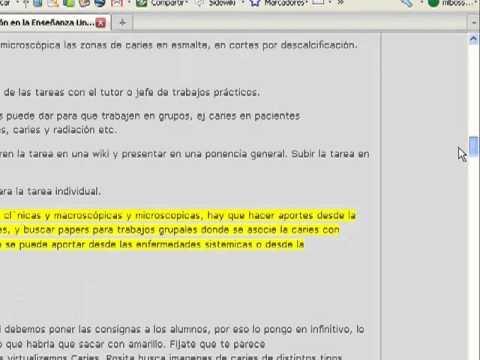The image size is (480, 360).
Task: Click the scrollbar up arrow
Action: 473,39
